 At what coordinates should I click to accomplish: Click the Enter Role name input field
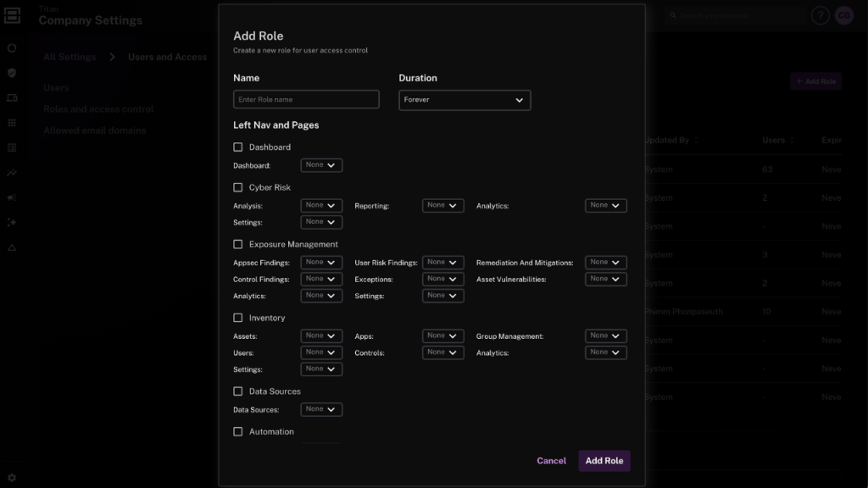click(x=305, y=99)
